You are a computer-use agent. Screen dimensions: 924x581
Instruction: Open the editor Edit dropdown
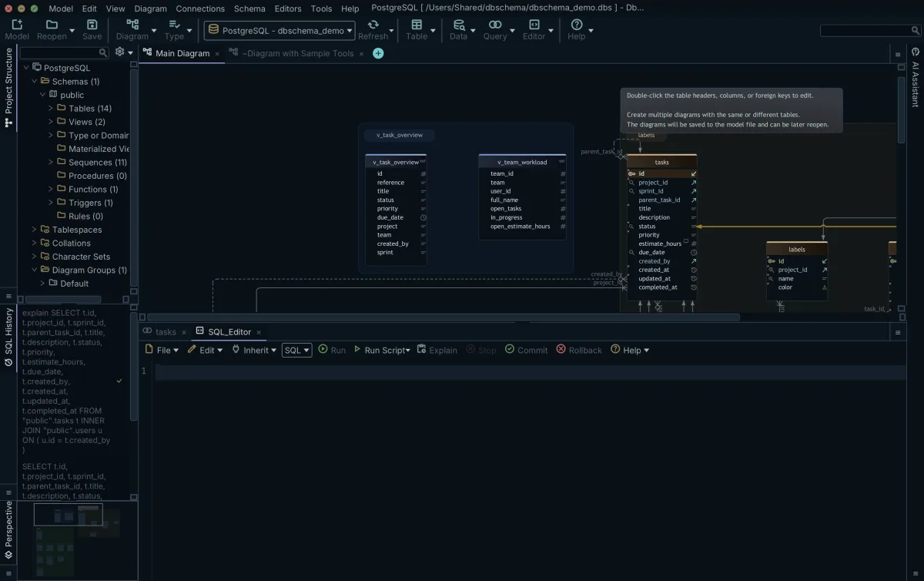point(205,350)
